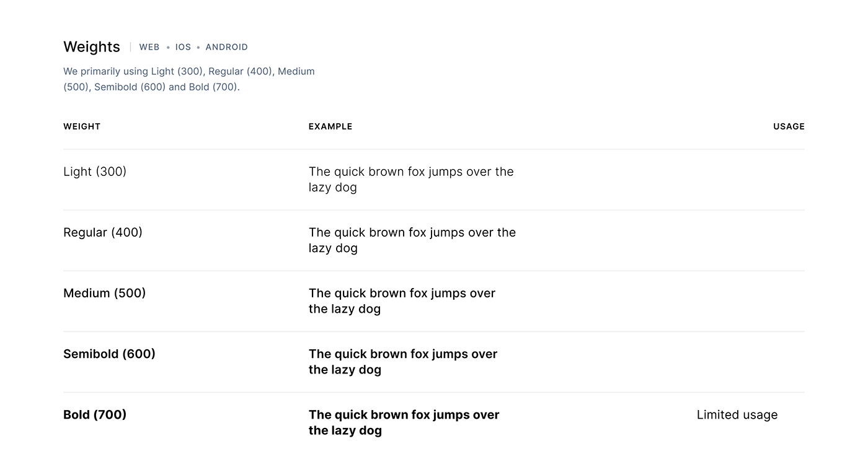Click the Limited usage note

pyautogui.click(x=737, y=415)
